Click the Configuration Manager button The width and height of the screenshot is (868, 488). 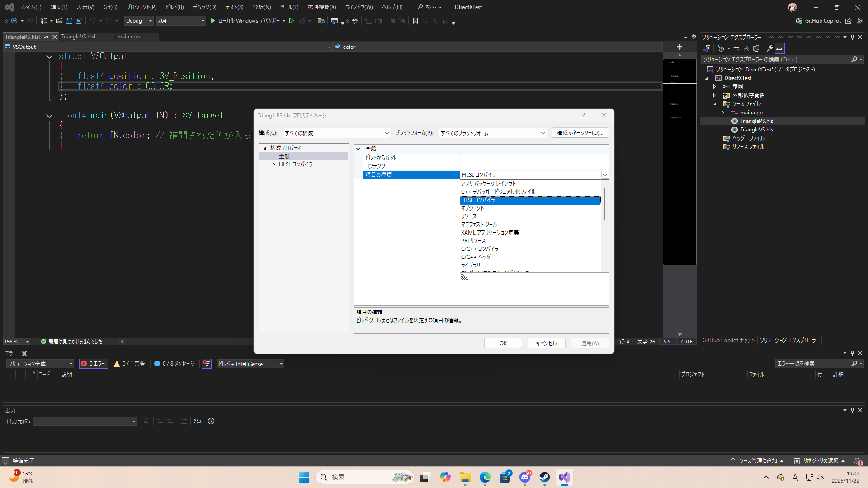click(580, 133)
